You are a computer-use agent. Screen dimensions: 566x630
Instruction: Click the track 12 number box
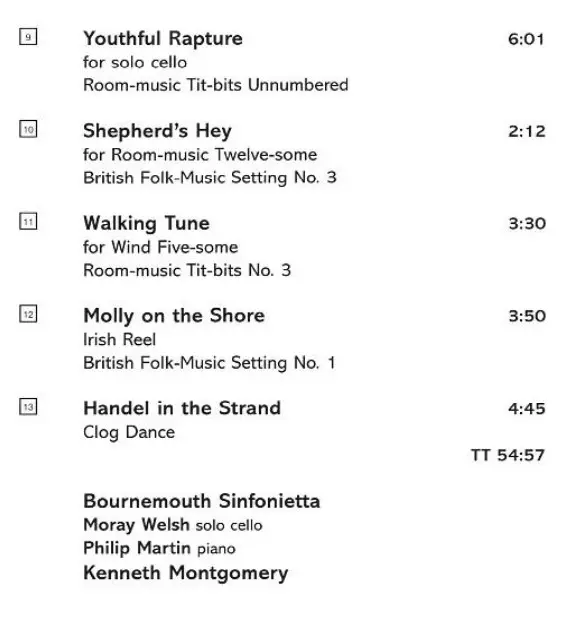(28, 314)
